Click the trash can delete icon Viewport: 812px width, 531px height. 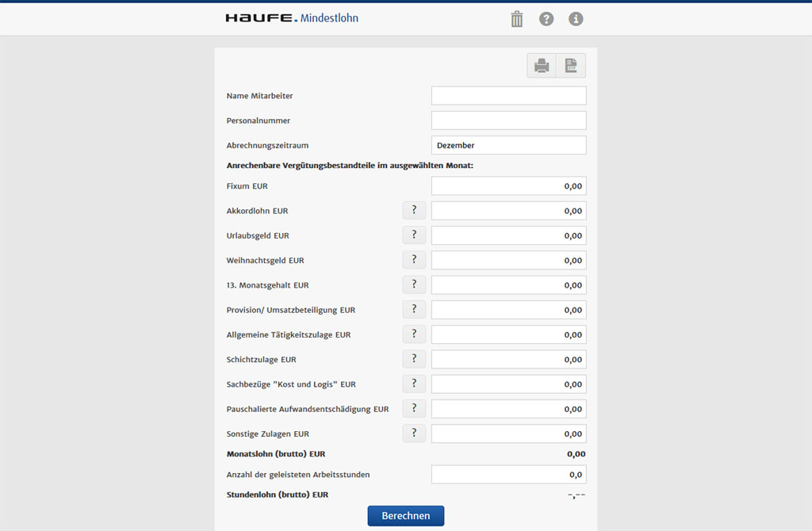pyautogui.click(x=516, y=19)
